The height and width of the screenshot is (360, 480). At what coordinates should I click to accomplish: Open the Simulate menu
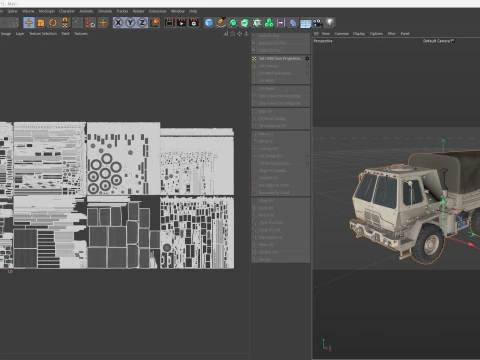pyautogui.click(x=105, y=11)
